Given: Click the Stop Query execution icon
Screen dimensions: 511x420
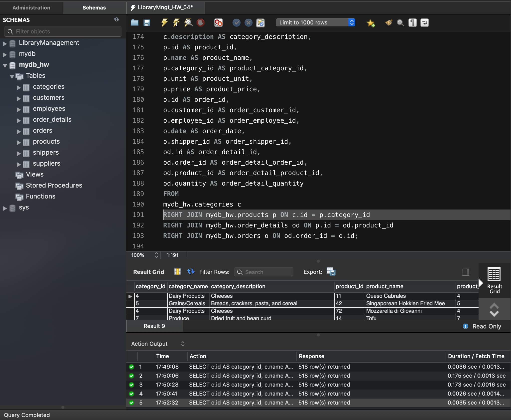Looking at the screenshot, I should point(200,23).
